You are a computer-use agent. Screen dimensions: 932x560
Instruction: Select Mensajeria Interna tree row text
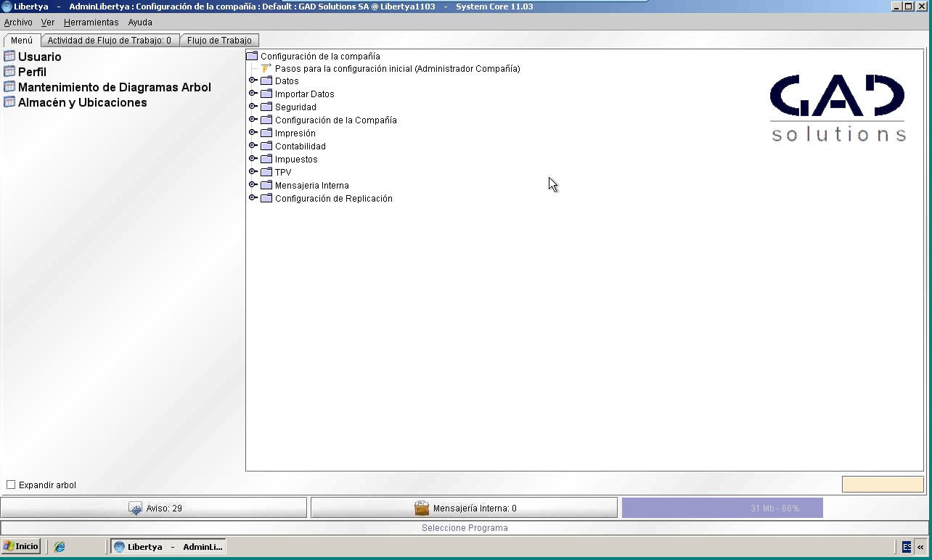tap(312, 186)
